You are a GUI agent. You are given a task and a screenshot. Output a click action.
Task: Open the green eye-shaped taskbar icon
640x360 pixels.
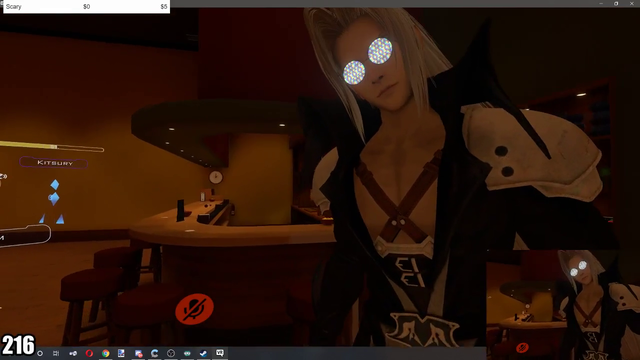pyautogui.click(x=187, y=353)
